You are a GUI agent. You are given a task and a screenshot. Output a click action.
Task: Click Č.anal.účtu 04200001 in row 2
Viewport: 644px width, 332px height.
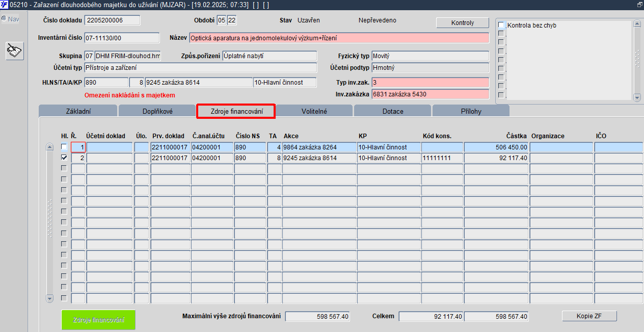(212, 158)
